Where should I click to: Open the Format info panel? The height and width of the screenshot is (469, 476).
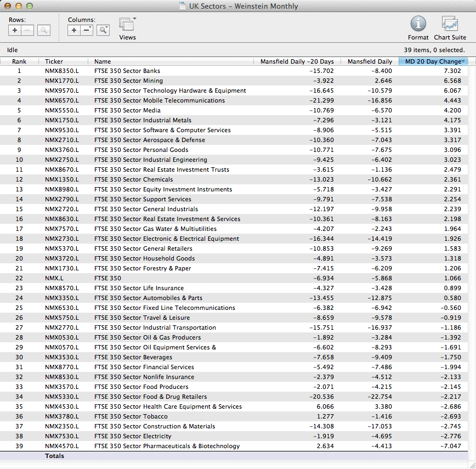pos(418,24)
